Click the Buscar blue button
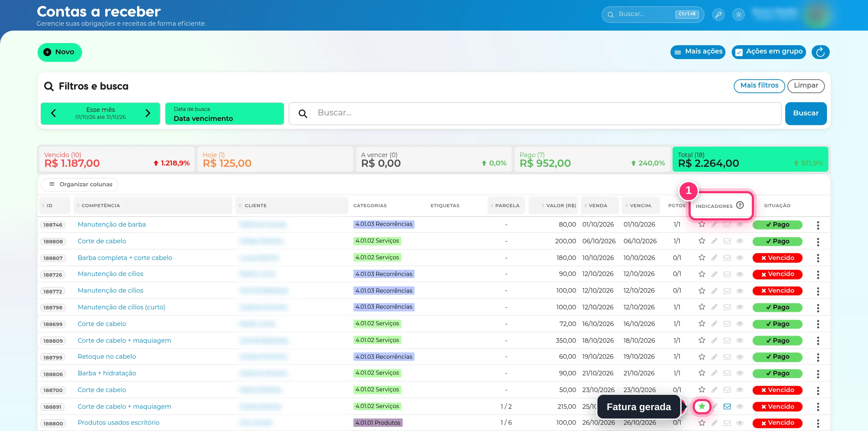 point(806,114)
